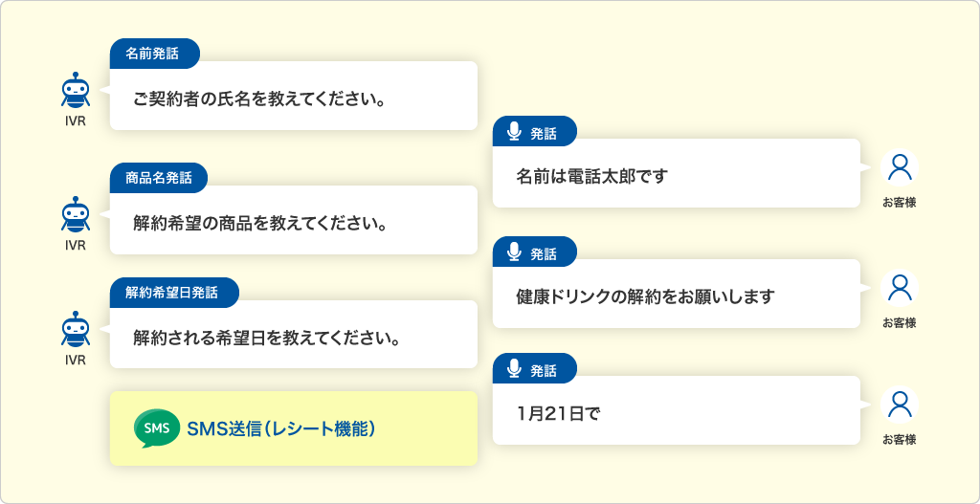Select the 商品名発話 label tab
The width and height of the screenshot is (980, 504).
pos(159,178)
